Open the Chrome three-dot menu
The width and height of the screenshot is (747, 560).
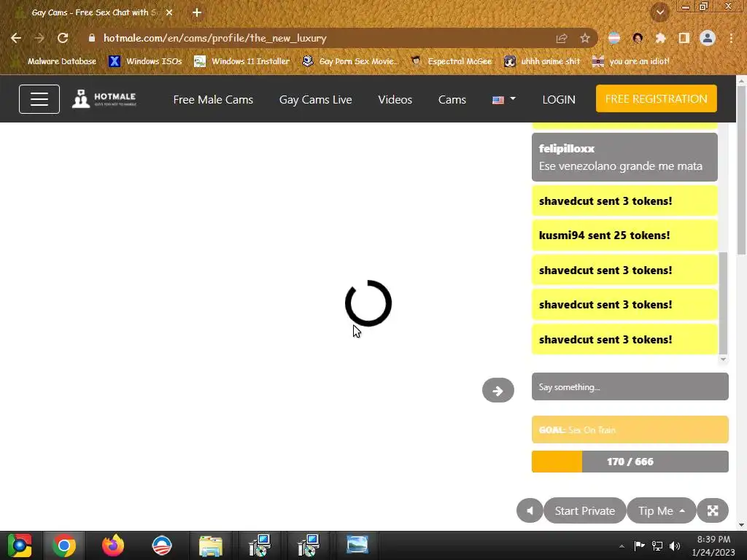coord(731,38)
